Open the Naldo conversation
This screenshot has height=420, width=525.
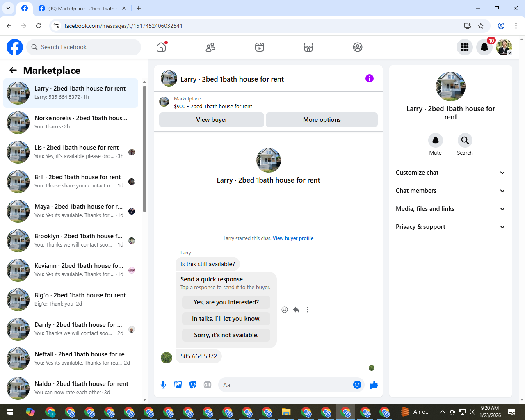pyautogui.click(x=71, y=388)
